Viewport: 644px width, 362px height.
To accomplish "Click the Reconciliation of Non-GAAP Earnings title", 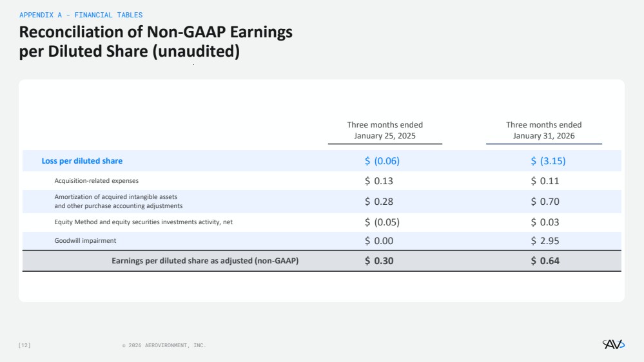I will (x=155, y=41).
